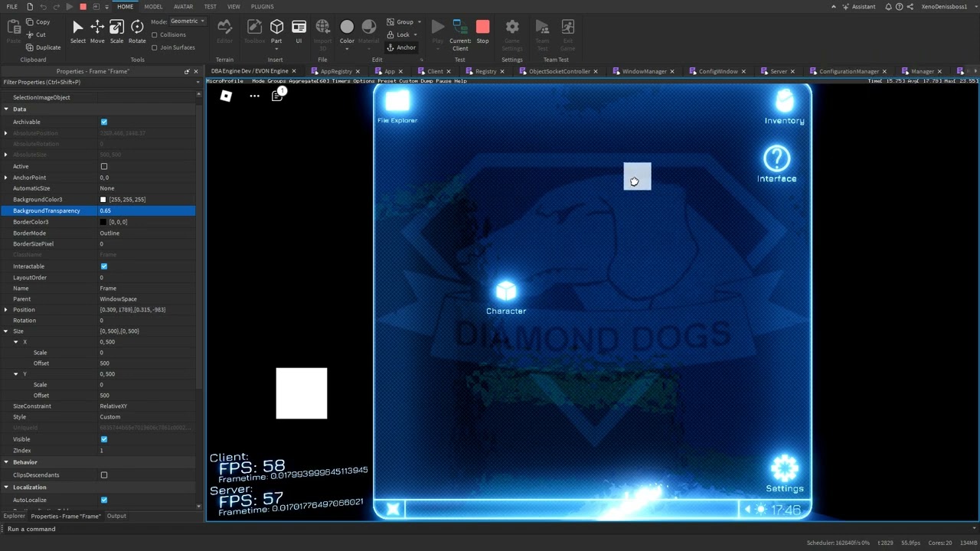Click the BackgroundTransparency value field
980x551 pixels.
[146, 210]
